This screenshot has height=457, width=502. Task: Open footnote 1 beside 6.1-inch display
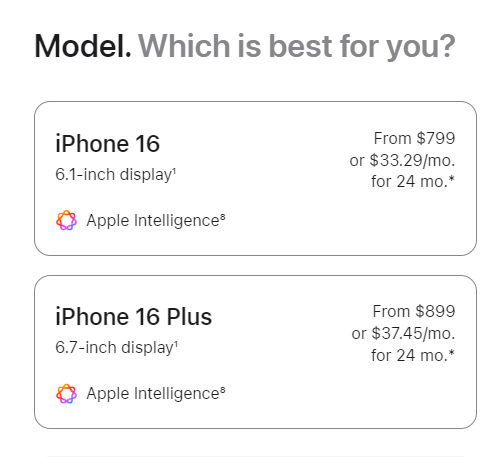174,170
